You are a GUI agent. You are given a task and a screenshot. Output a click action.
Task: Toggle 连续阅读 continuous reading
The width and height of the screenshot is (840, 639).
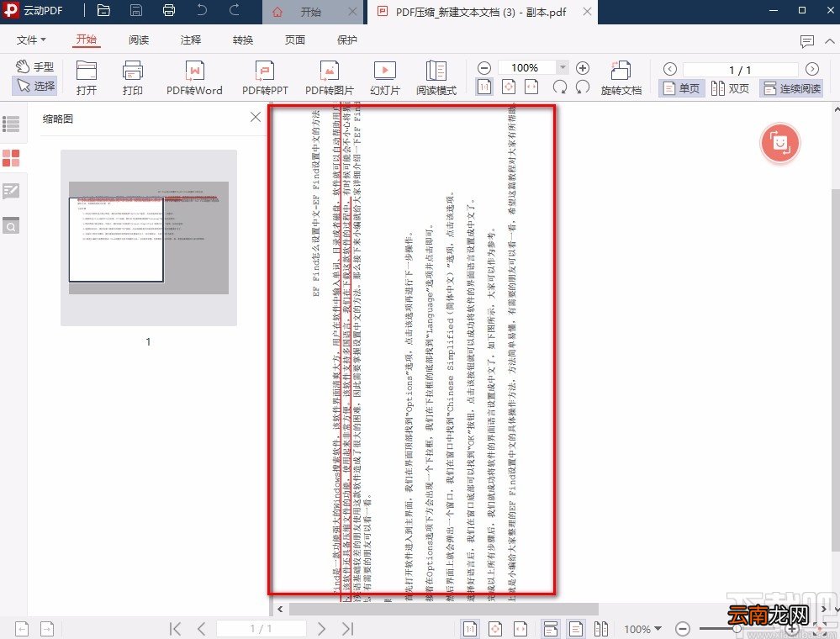coord(791,88)
